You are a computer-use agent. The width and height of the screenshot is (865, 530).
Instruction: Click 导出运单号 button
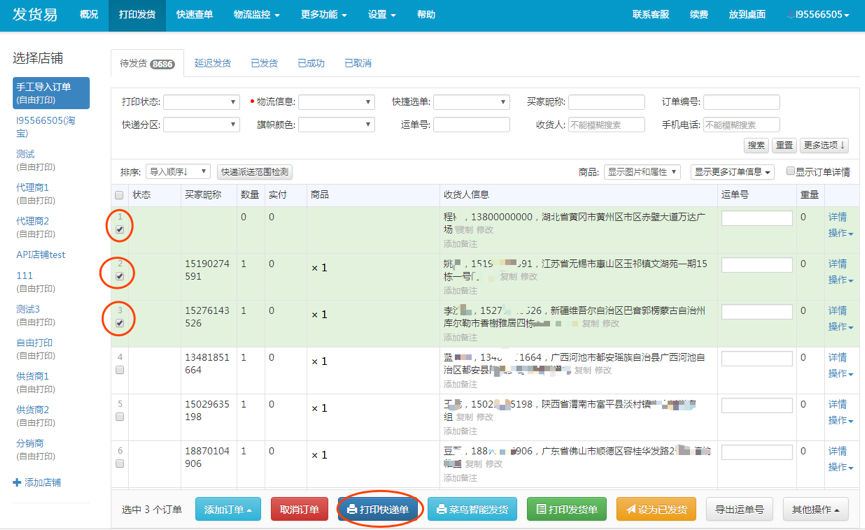coord(739,509)
